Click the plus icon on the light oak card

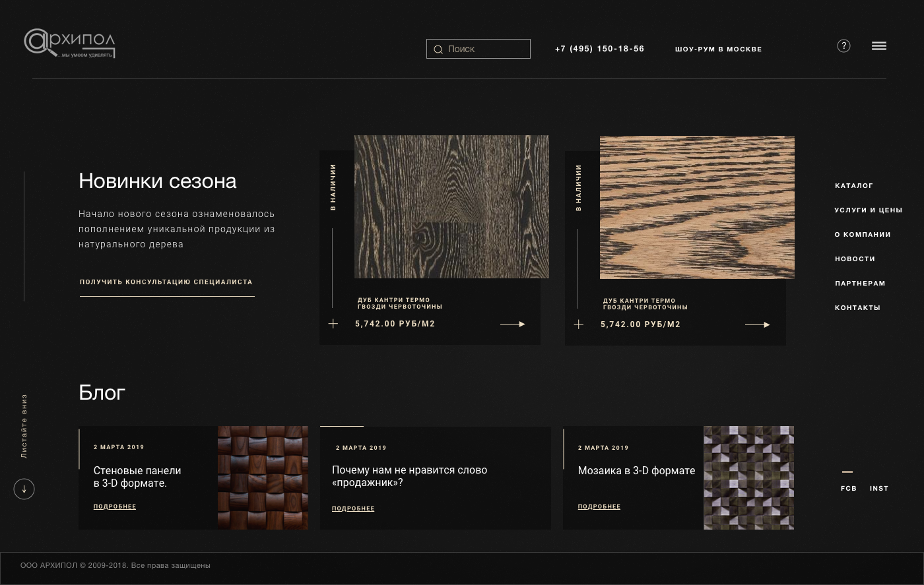coord(579,324)
